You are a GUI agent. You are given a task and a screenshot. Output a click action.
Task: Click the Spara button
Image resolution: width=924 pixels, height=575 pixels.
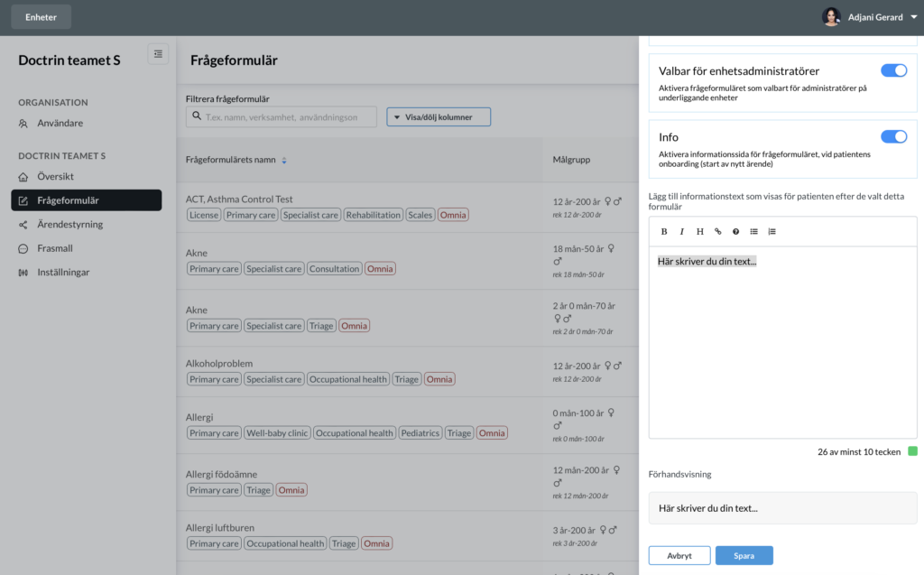tap(744, 555)
